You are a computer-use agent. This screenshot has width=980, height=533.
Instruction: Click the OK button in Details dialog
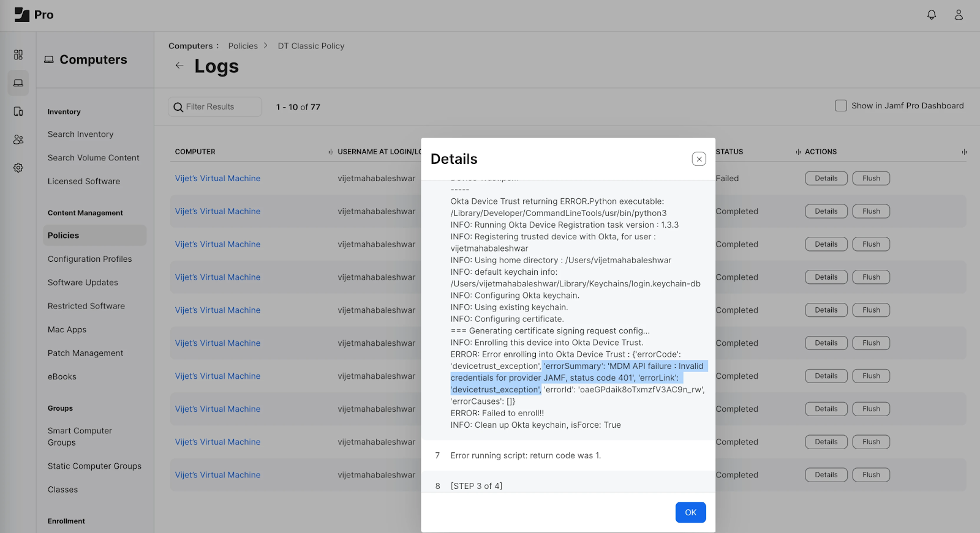point(691,513)
